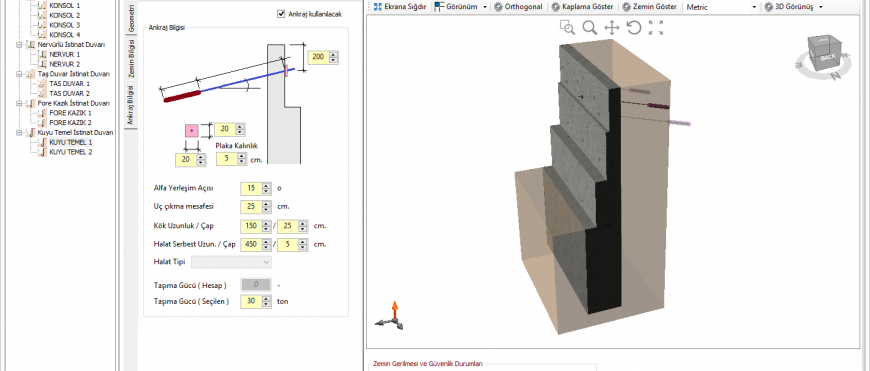Screen dimensions: 870x371
Task: Collapse the Fore Kazık İstinat Duvarı node
Action: click(x=19, y=104)
